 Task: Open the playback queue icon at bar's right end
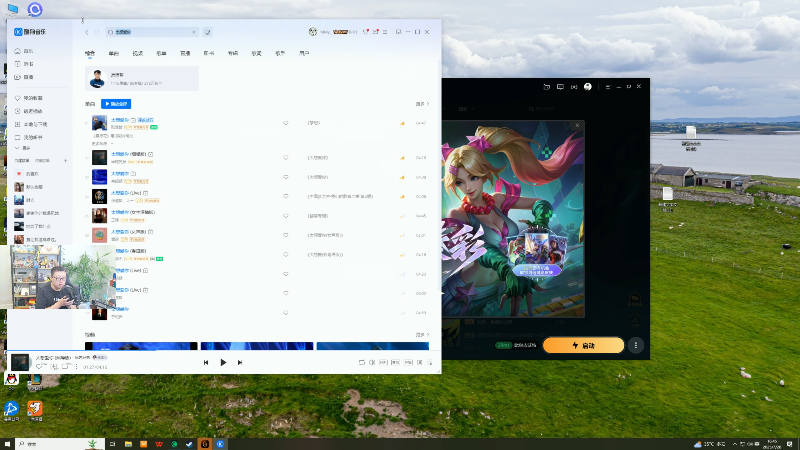[430, 362]
